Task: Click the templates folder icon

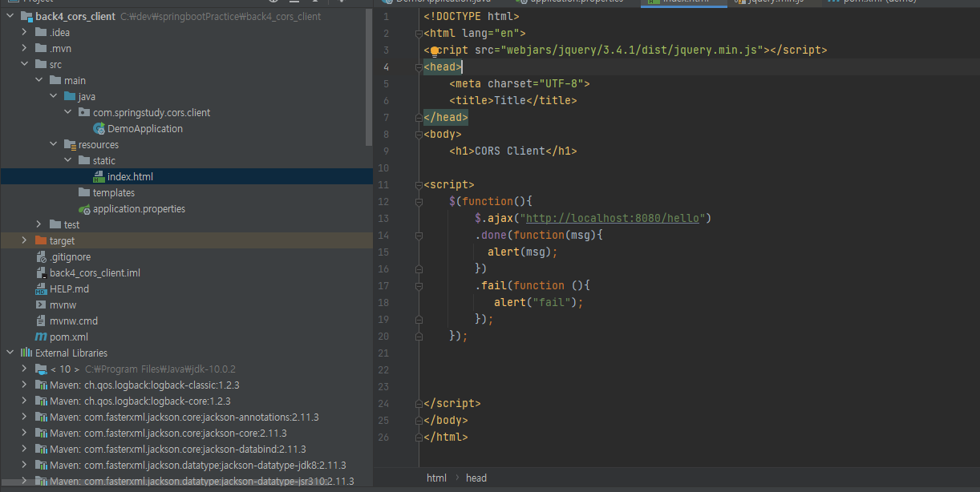Action: pyautogui.click(x=84, y=192)
